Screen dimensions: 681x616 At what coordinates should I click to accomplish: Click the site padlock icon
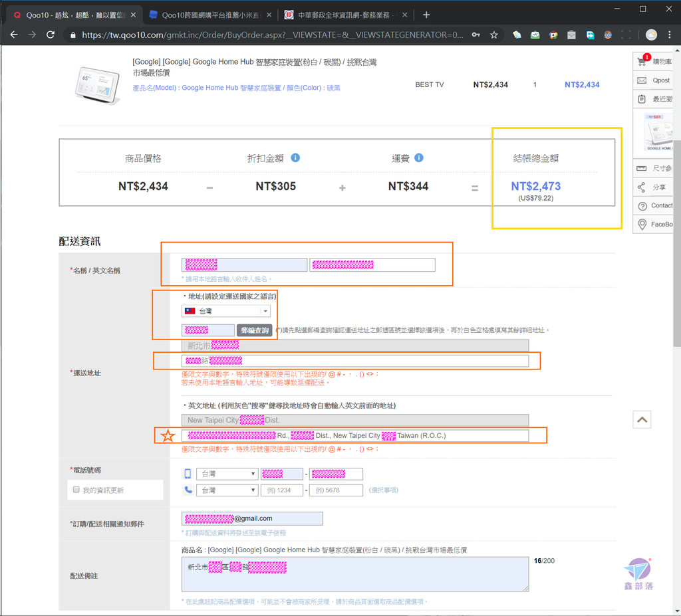72,35
